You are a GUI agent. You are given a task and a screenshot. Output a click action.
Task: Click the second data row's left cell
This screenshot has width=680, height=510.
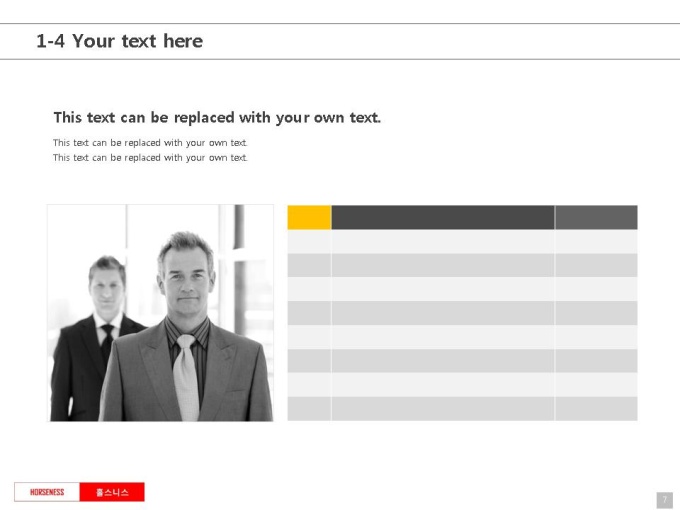[x=309, y=265]
